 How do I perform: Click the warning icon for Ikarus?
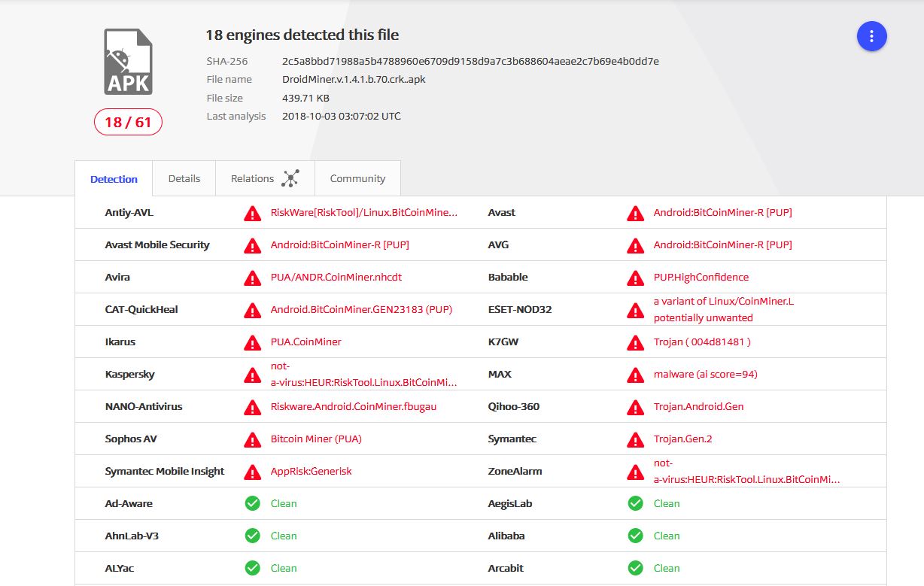click(x=253, y=342)
